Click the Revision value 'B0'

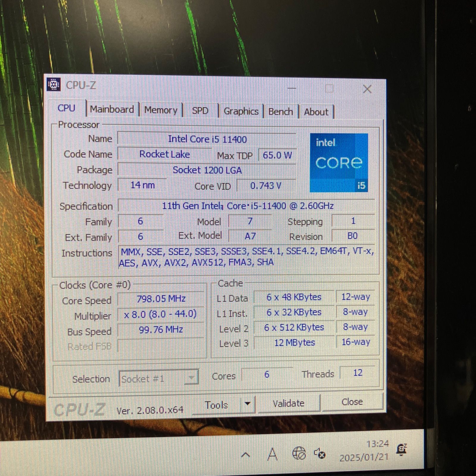click(353, 236)
